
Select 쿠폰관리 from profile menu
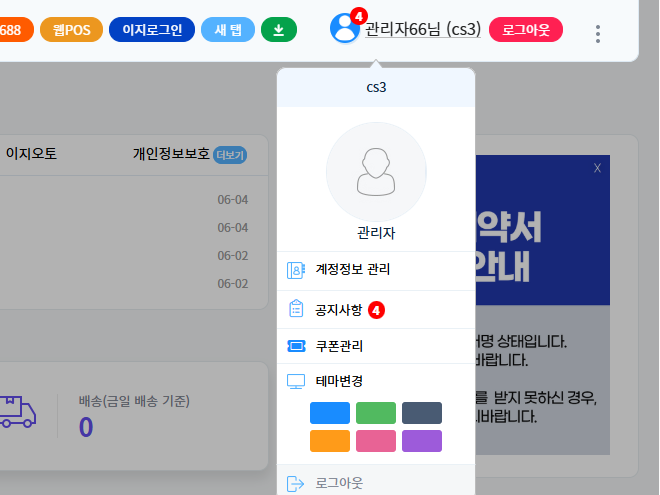click(339, 347)
